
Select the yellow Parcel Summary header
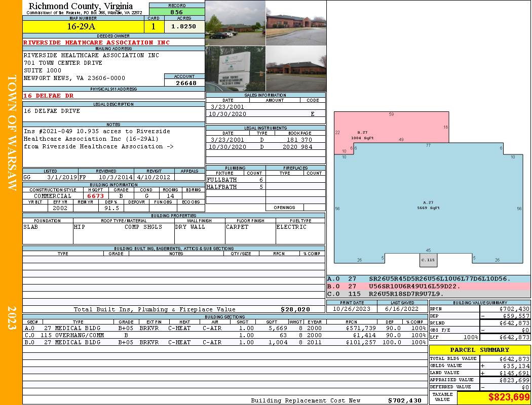(x=480, y=350)
